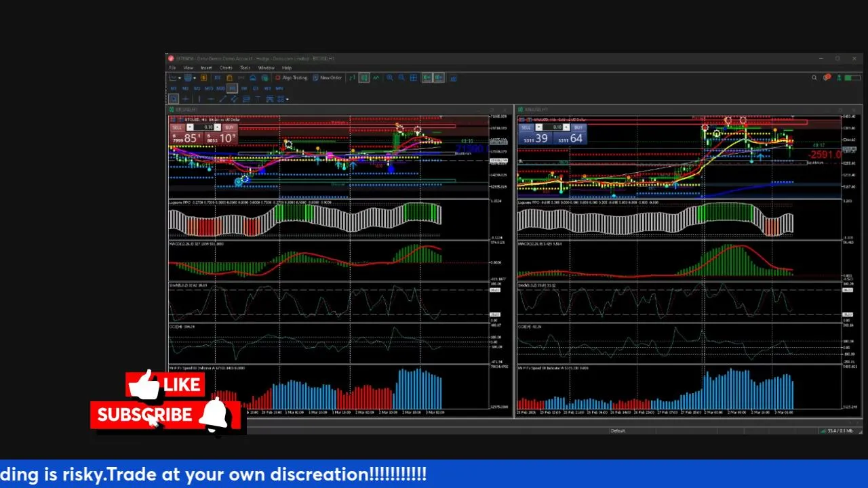Select the H4 timeframe
868x488 pixels.
(x=244, y=89)
